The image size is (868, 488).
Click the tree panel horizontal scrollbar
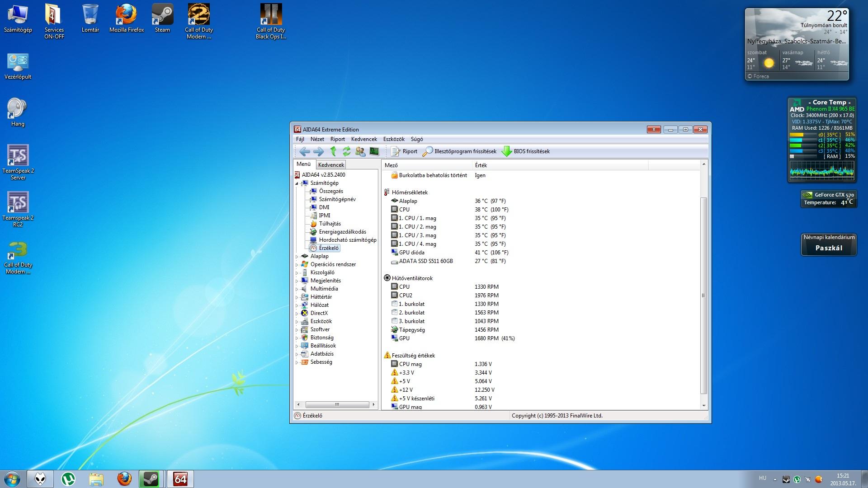point(337,405)
